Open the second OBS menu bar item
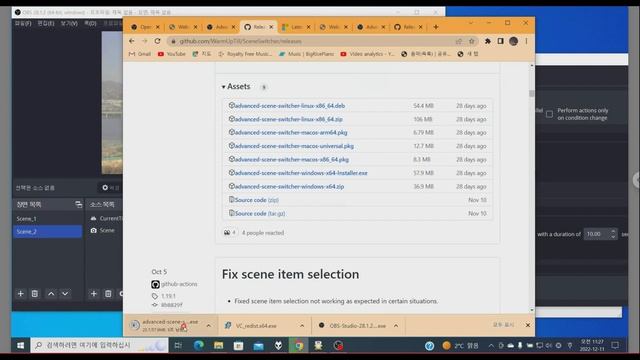Image resolution: width=640 pixels, height=360 pixels. coord(46,24)
